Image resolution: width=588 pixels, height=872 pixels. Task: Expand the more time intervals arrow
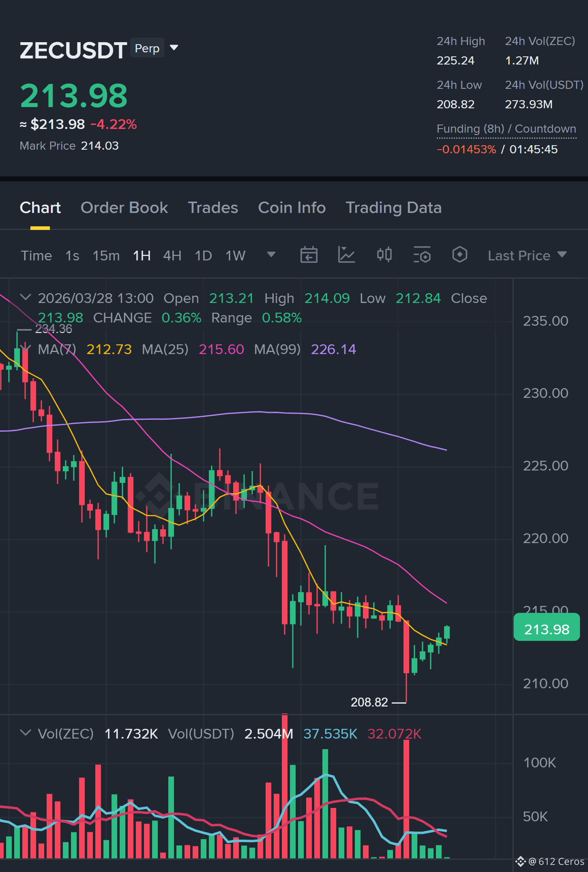tap(271, 255)
